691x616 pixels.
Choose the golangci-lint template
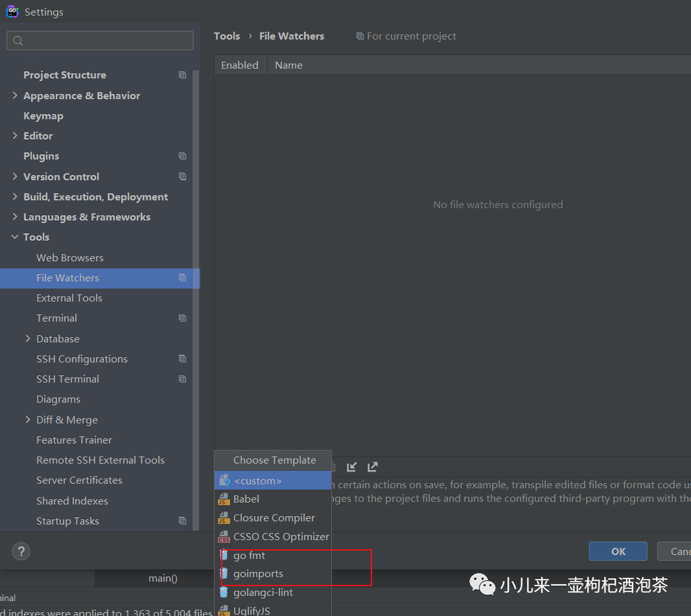click(x=273, y=592)
